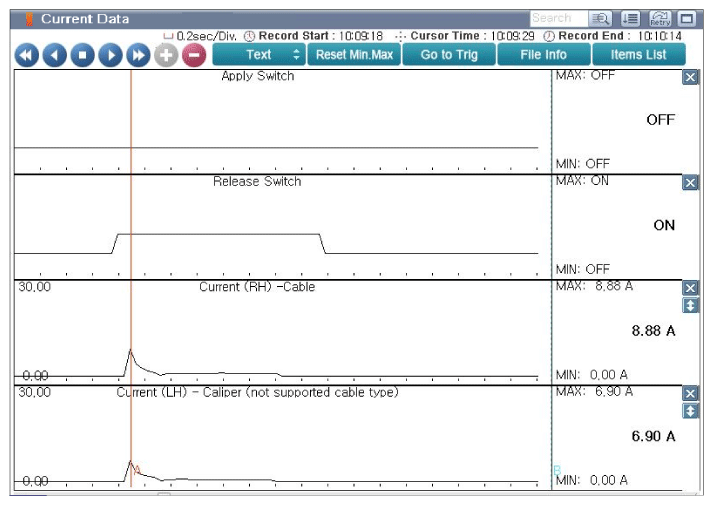Click cursor marker B near the divider
The width and height of the screenshot is (713, 505).
pos(557,470)
